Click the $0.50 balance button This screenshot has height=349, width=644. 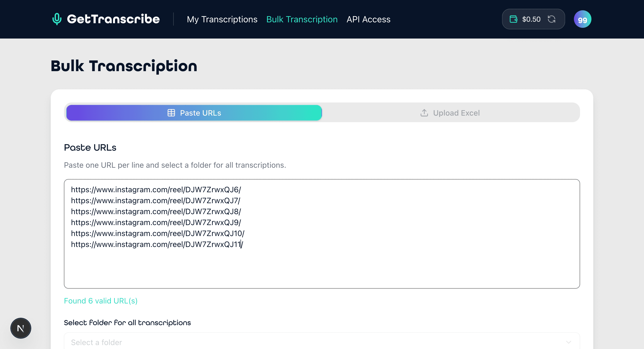tap(531, 19)
